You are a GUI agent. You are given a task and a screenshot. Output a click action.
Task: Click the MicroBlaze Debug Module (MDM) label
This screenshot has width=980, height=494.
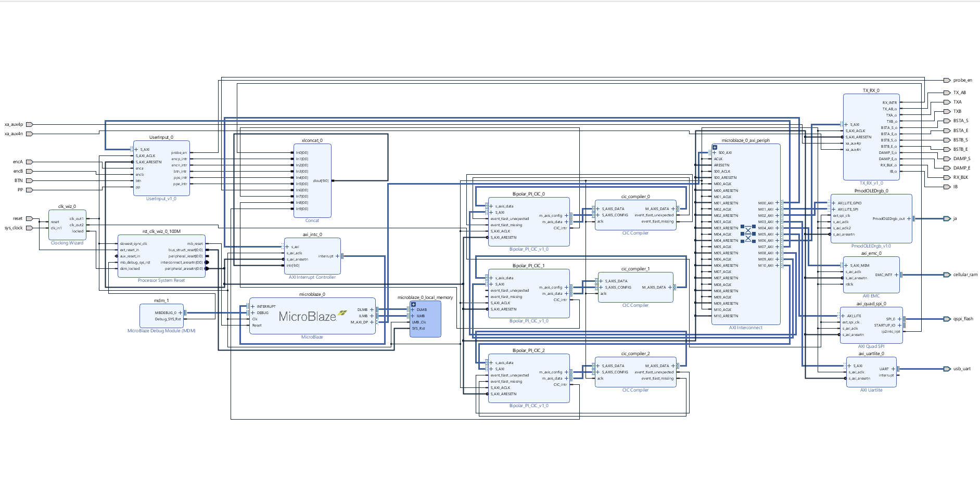(x=161, y=331)
